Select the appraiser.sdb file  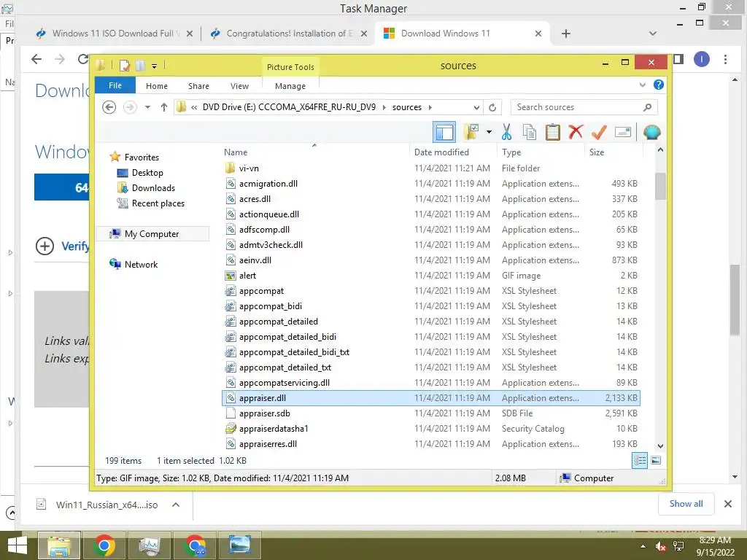pos(431,413)
